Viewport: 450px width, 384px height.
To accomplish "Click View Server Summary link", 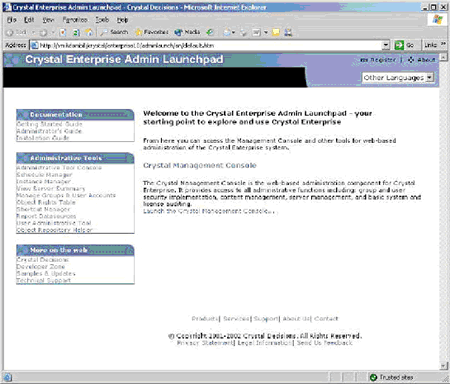I will (51, 188).
